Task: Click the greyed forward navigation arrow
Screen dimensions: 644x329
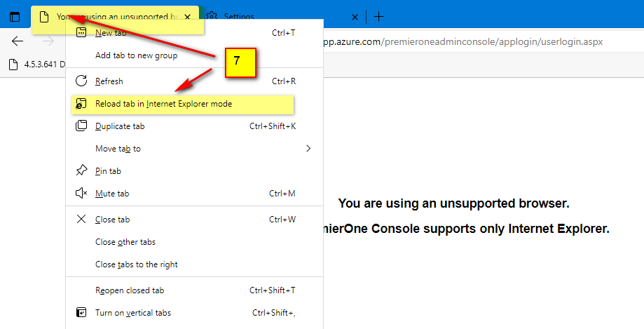Action: point(48,41)
